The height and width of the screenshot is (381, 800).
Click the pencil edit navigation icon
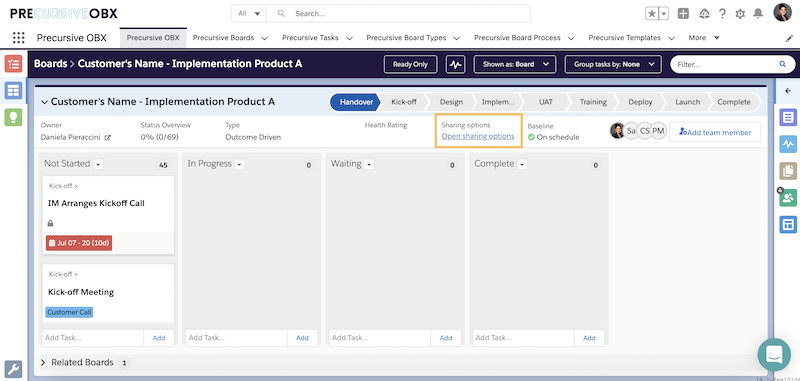pos(789,38)
